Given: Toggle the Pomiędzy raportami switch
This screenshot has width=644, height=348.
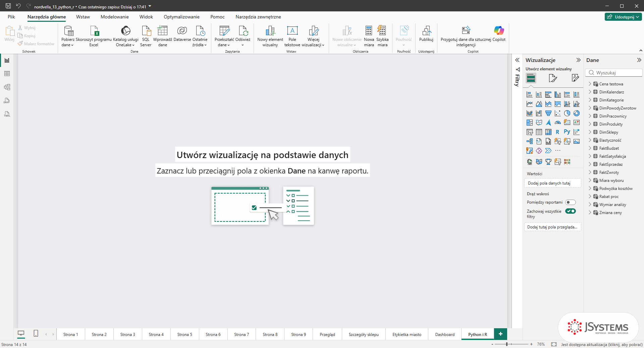Looking at the screenshot, I should 570,202.
